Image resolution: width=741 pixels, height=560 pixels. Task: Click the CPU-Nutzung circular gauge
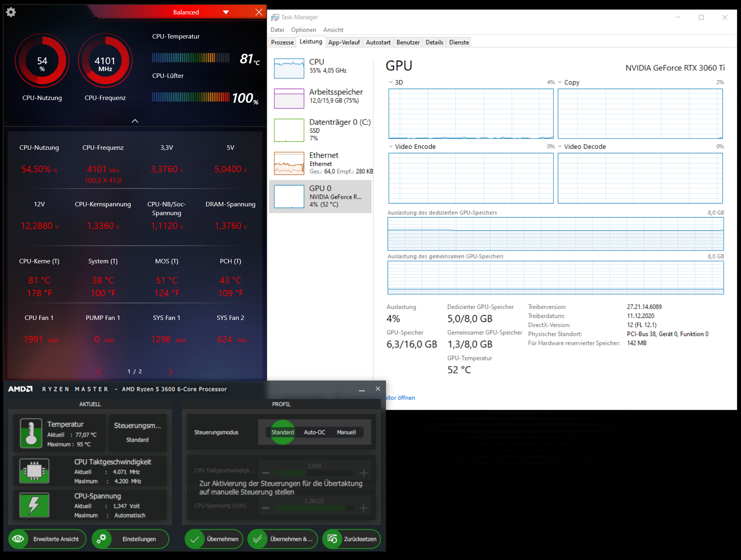click(x=42, y=61)
